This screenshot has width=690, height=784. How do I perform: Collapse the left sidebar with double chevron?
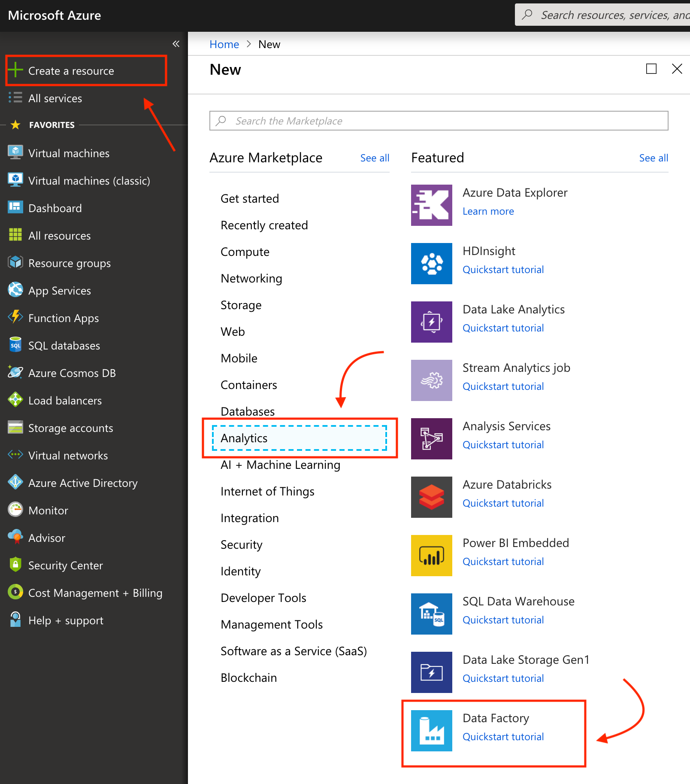pos(176,44)
